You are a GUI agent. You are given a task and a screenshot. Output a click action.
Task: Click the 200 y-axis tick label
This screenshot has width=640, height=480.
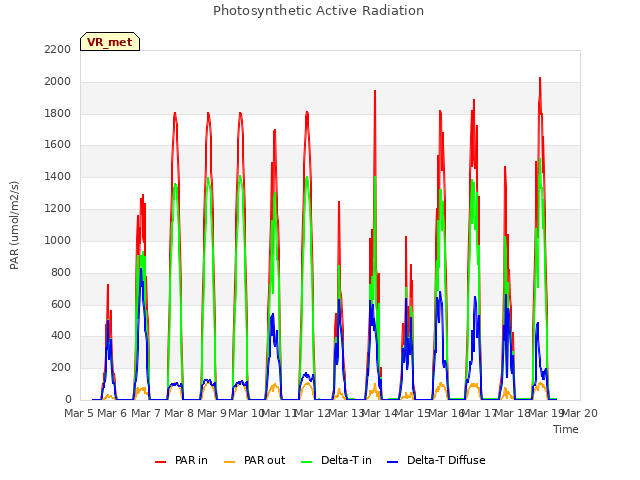(61, 368)
